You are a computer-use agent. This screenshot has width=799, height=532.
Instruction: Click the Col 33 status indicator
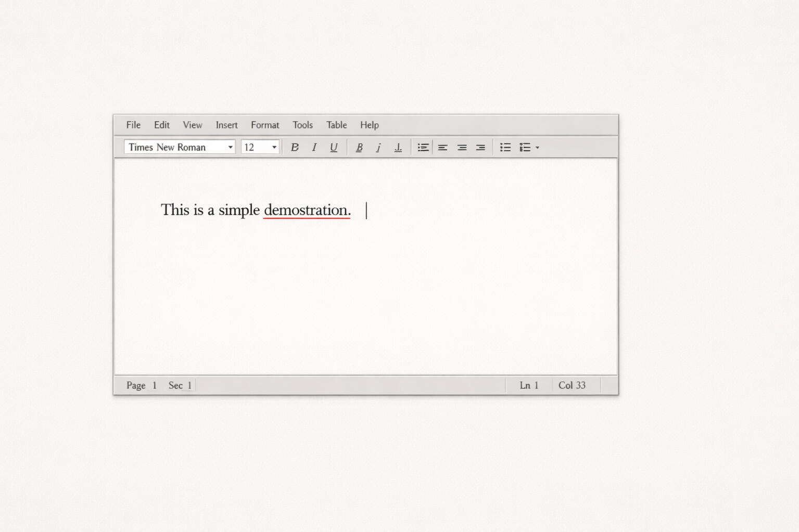click(572, 385)
